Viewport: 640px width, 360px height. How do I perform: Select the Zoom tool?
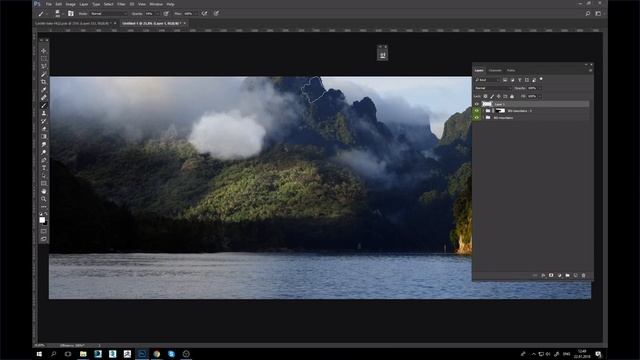click(x=44, y=199)
